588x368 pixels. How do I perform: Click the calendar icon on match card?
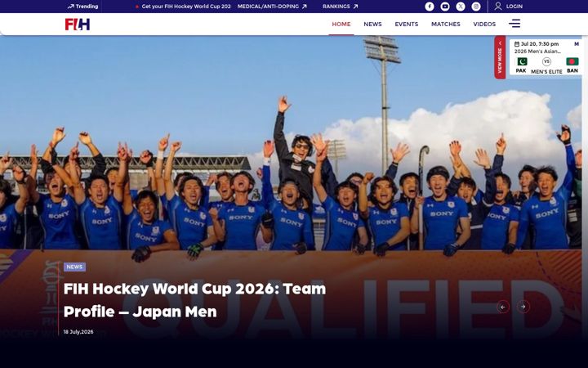point(517,44)
